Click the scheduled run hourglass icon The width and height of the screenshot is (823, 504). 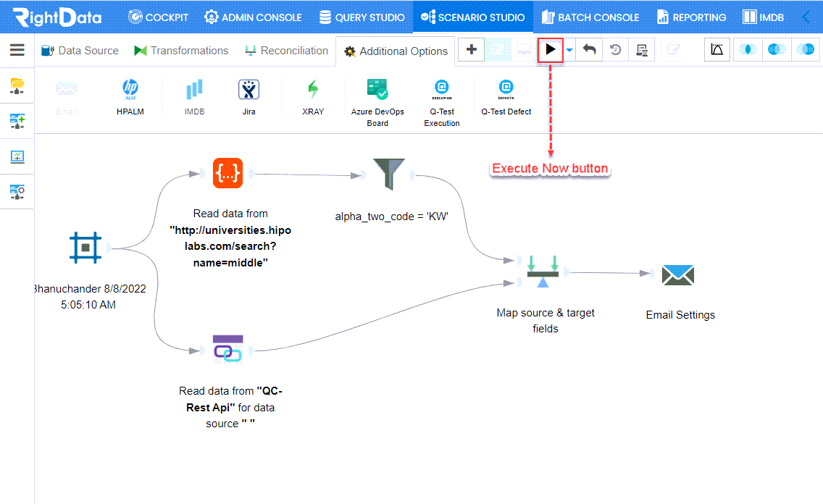point(641,50)
